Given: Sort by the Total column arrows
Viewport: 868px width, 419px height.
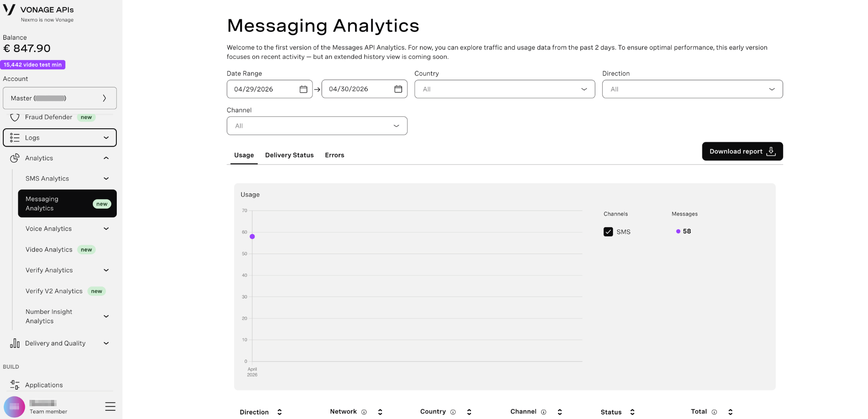Looking at the screenshot, I should (x=730, y=412).
